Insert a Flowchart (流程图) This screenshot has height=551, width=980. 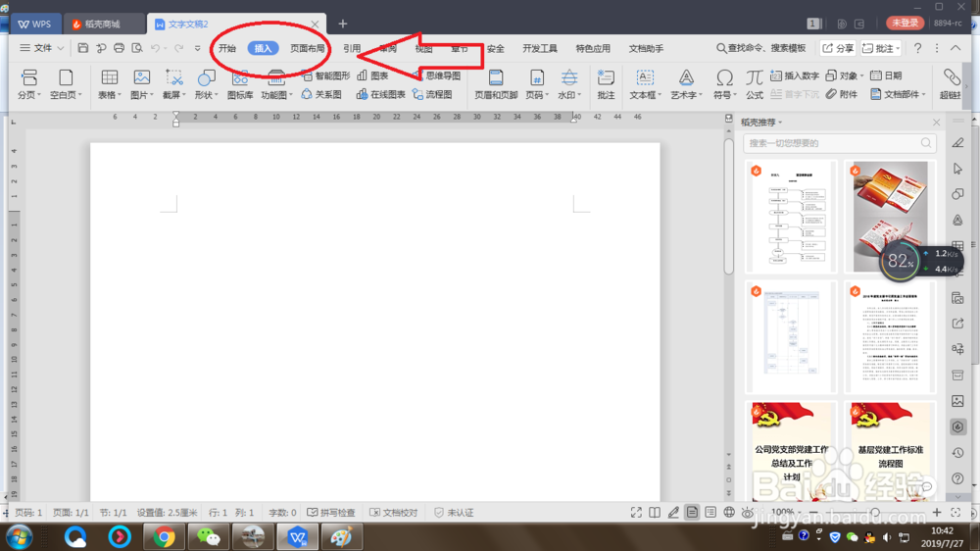click(x=432, y=94)
